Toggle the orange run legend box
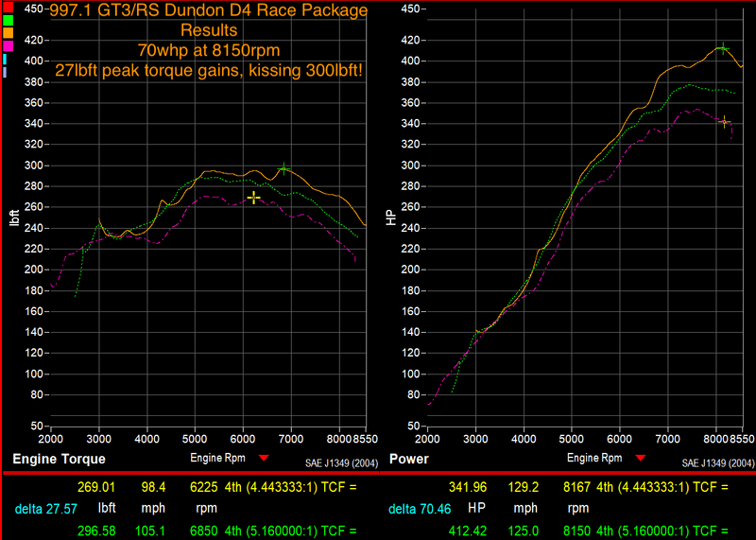This screenshot has height=540, width=756. pyautogui.click(x=8, y=33)
